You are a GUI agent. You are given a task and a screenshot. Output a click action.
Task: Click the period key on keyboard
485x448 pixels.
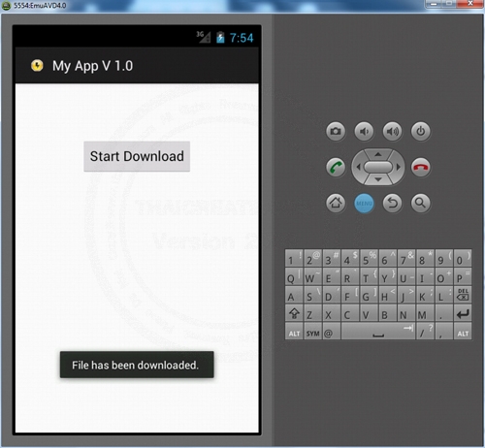pyautogui.click(x=443, y=313)
